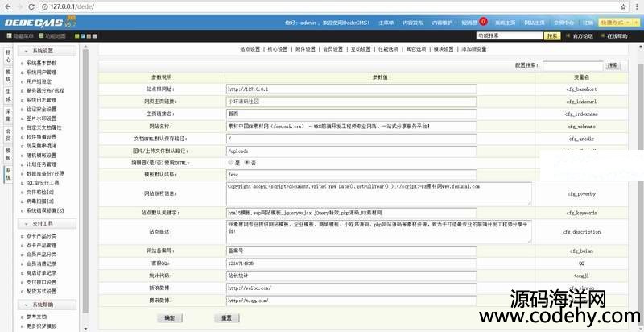
Task: Open the 核心设置 tab
Action: tap(278, 49)
